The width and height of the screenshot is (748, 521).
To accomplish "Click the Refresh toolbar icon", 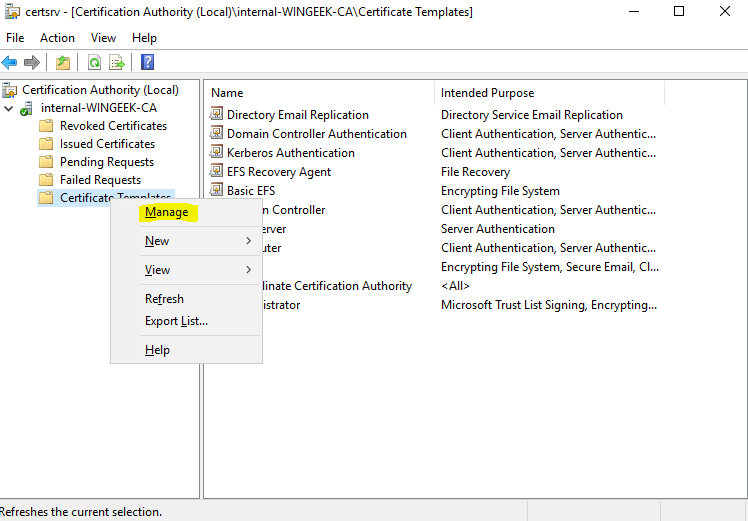I will (x=94, y=62).
